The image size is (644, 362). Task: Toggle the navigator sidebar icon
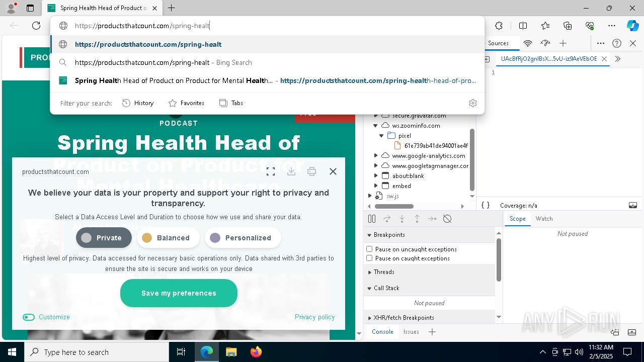pyautogui.click(x=487, y=59)
